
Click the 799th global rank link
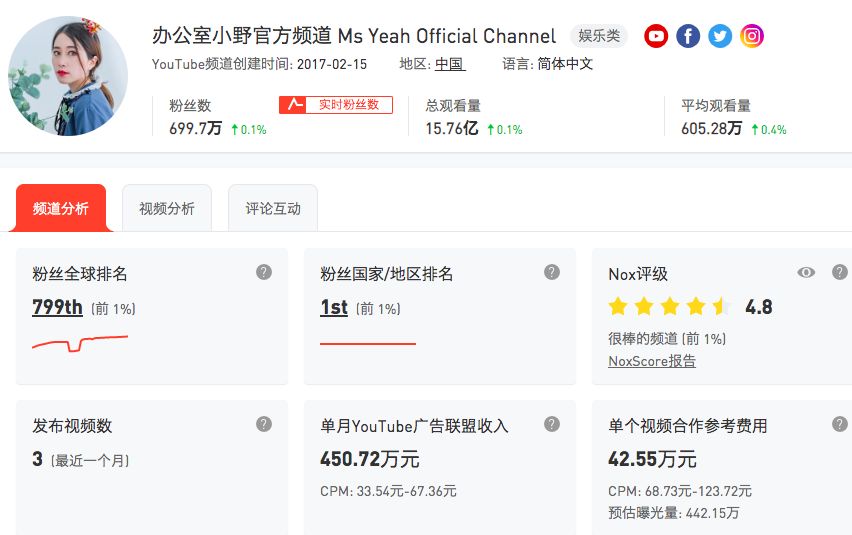(58, 307)
